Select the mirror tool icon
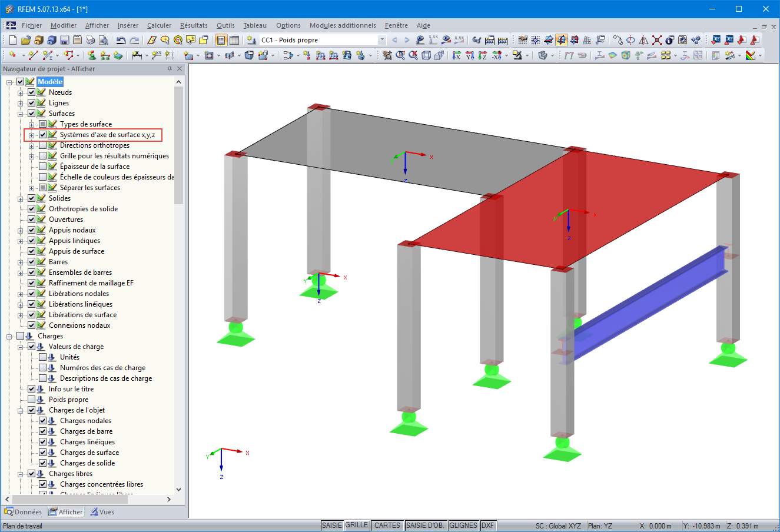 pos(644,40)
